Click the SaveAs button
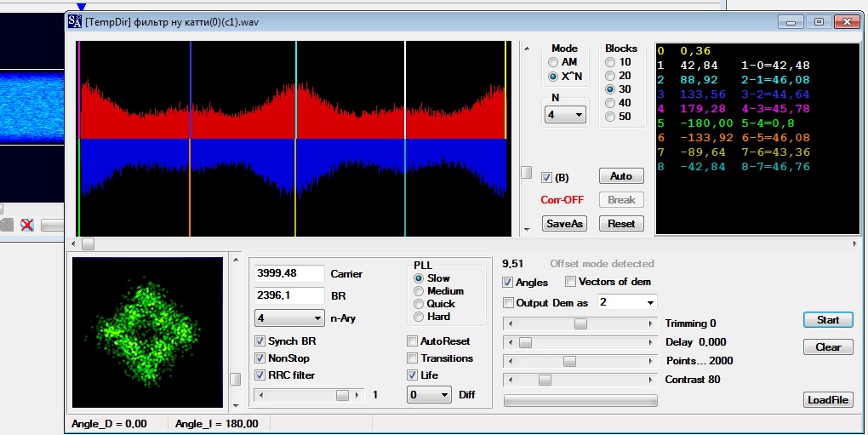The width and height of the screenshot is (868, 435). pyautogui.click(x=564, y=224)
